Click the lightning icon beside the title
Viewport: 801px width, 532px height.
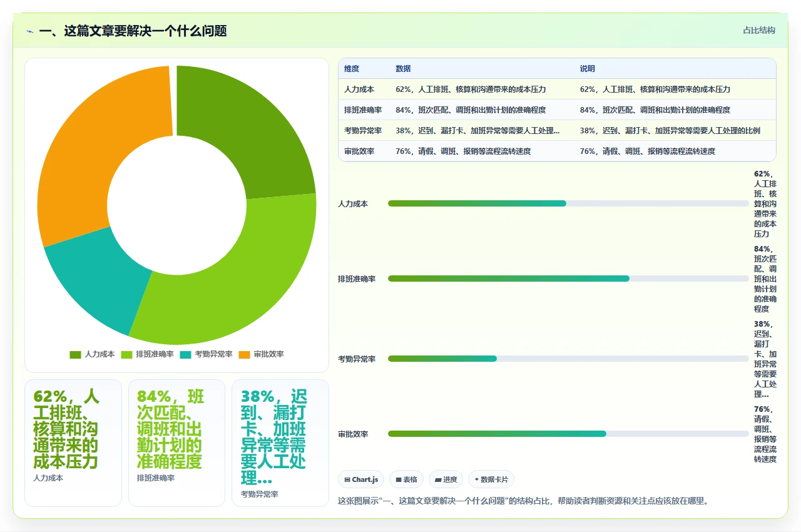(x=29, y=31)
